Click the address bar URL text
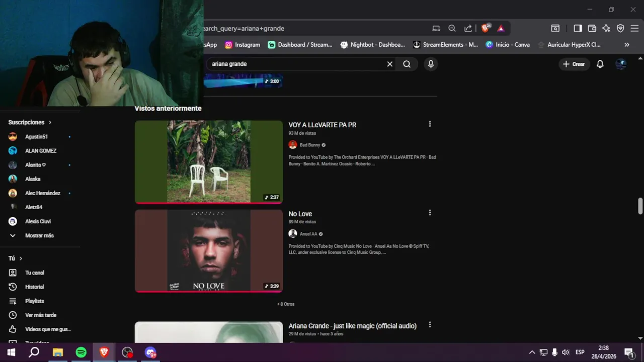 (244, 29)
